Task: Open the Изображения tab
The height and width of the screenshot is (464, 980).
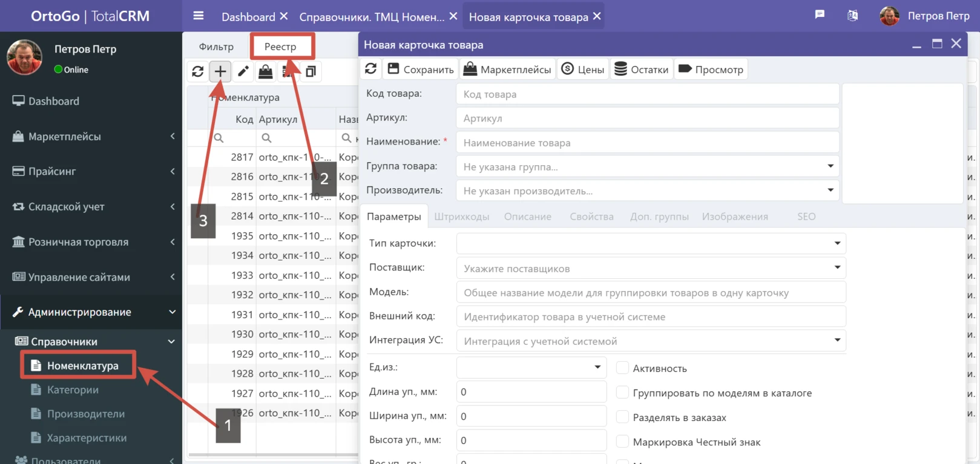Action: (734, 217)
